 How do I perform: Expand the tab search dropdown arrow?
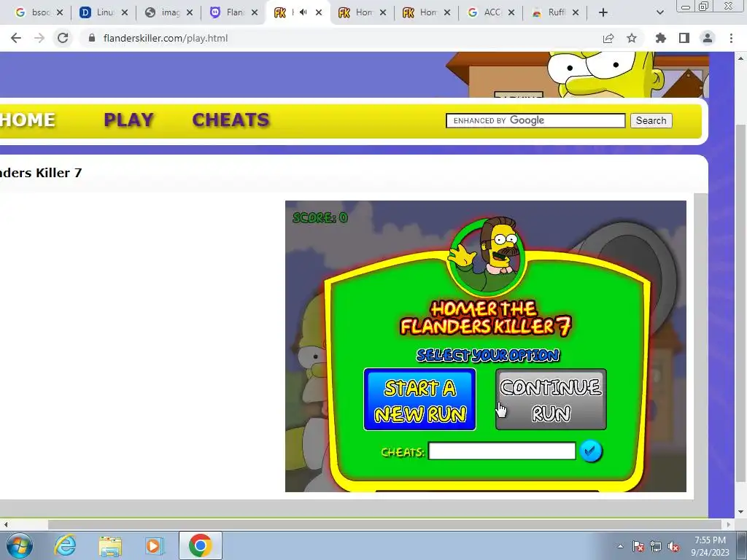click(x=659, y=13)
